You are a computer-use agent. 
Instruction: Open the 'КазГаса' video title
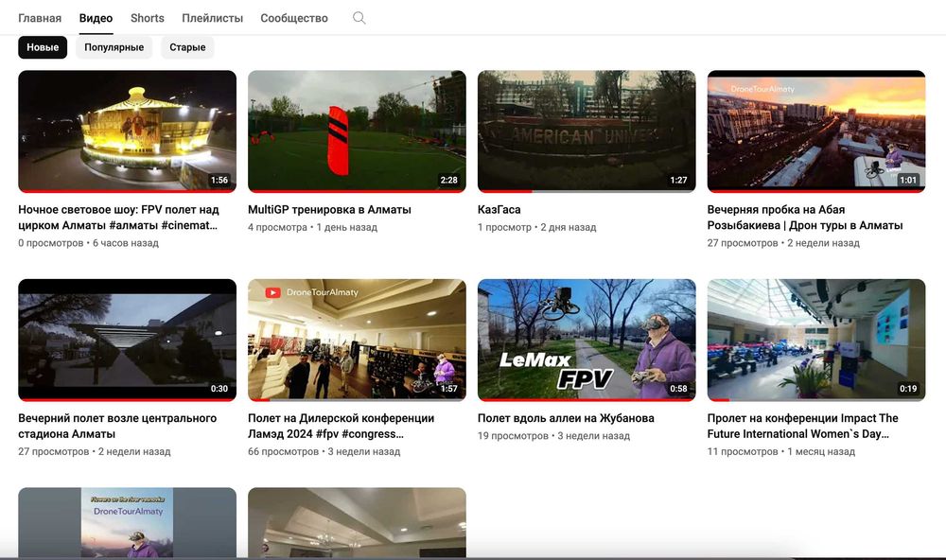point(499,209)
